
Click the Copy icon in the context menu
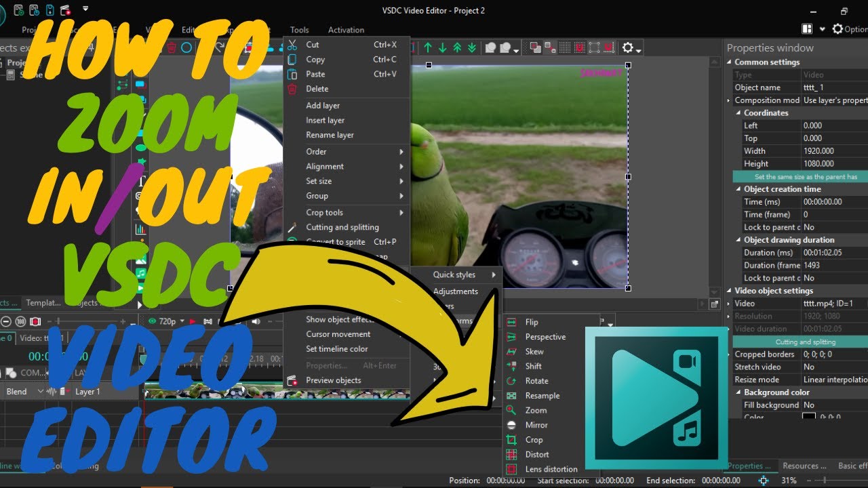click(x=292, y=60)
